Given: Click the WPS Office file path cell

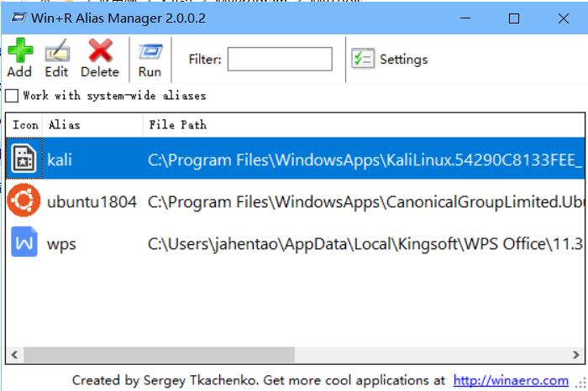Looking at the screenshot, I should (365, 244).
